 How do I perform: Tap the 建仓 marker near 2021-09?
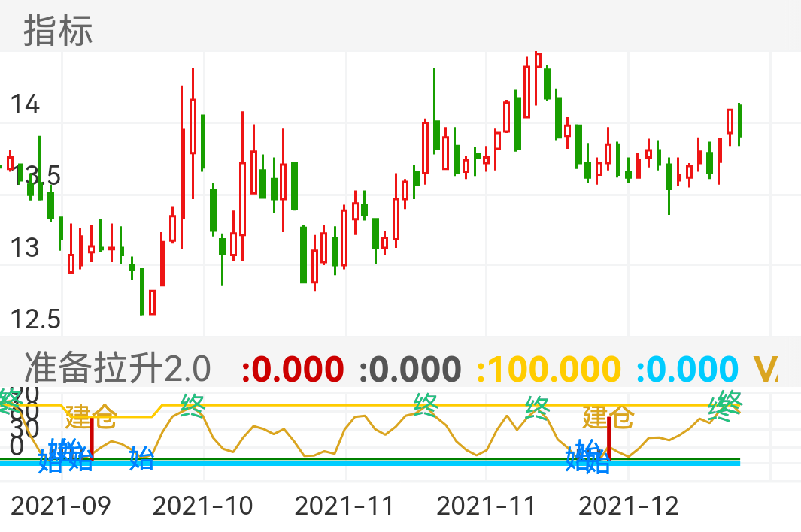click(91, 415)
